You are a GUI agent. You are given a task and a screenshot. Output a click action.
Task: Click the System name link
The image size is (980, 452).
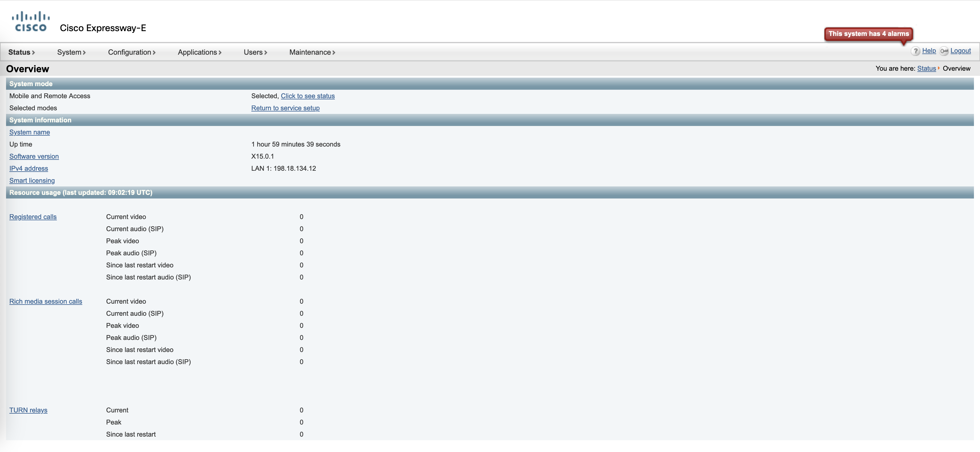(x=30, y=132)
